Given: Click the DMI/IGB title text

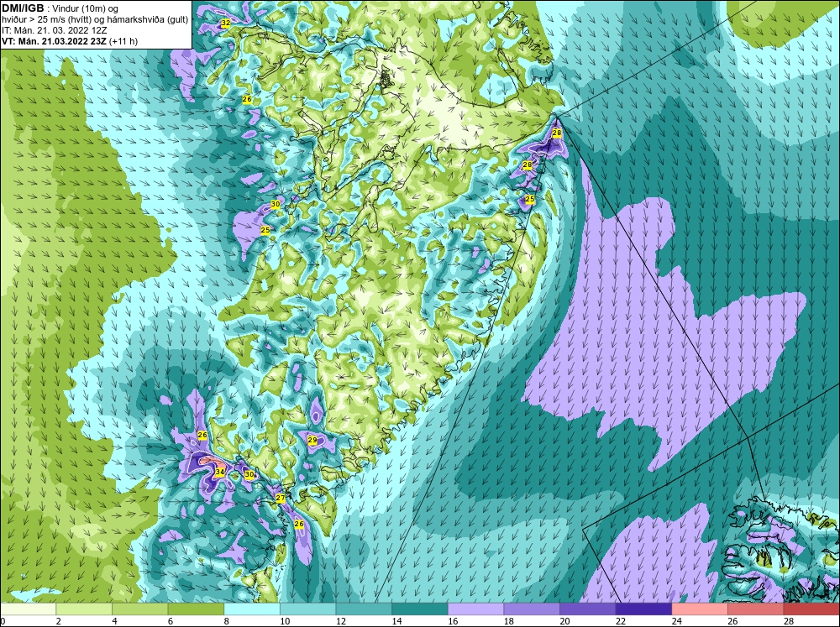Looking at the screenshot, I should [23, 8].
